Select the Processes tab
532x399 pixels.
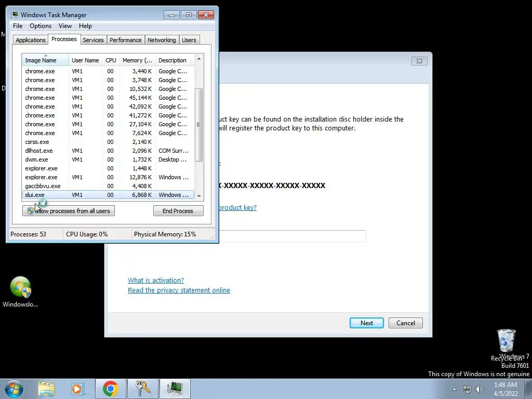click(x=64, y=39)
